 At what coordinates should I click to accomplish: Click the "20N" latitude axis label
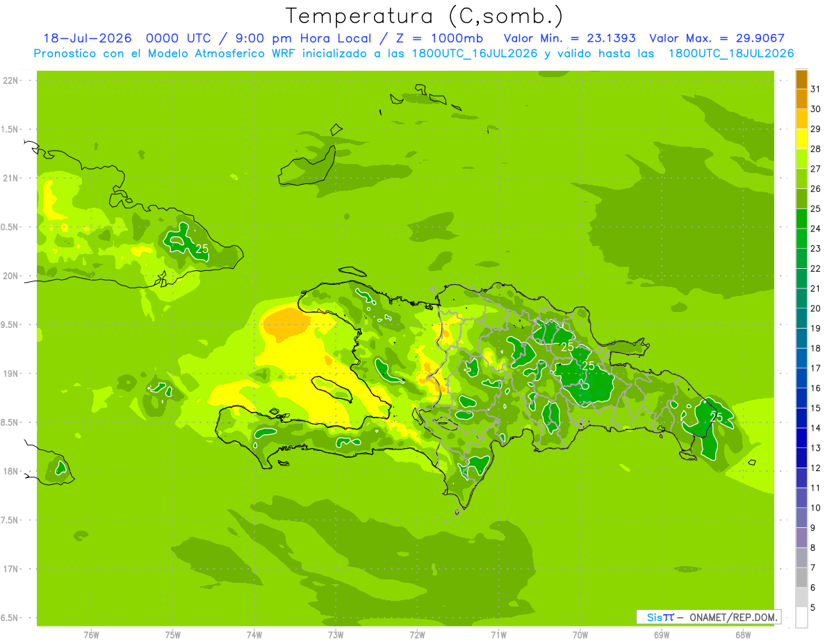pos(10,276)
